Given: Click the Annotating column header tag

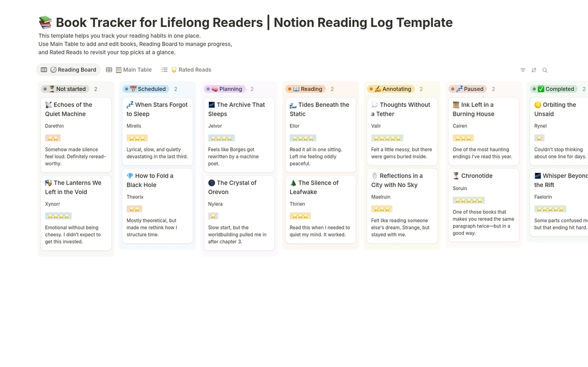Looking at the screenshot, I should click(x=391, y=89).
